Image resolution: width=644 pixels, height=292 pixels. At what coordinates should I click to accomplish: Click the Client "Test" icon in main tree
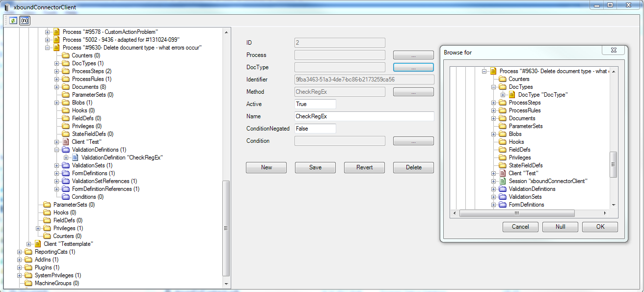point(66,142)
